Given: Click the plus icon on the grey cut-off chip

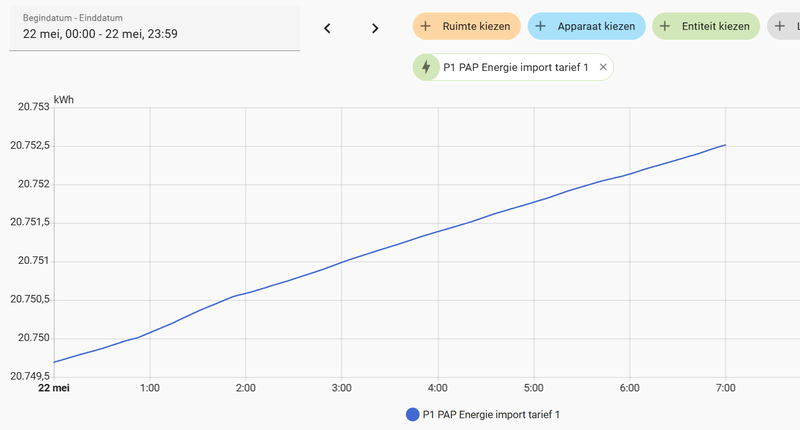Looking at the screenshot, I should pyautogui.click(x=780, y=26).
